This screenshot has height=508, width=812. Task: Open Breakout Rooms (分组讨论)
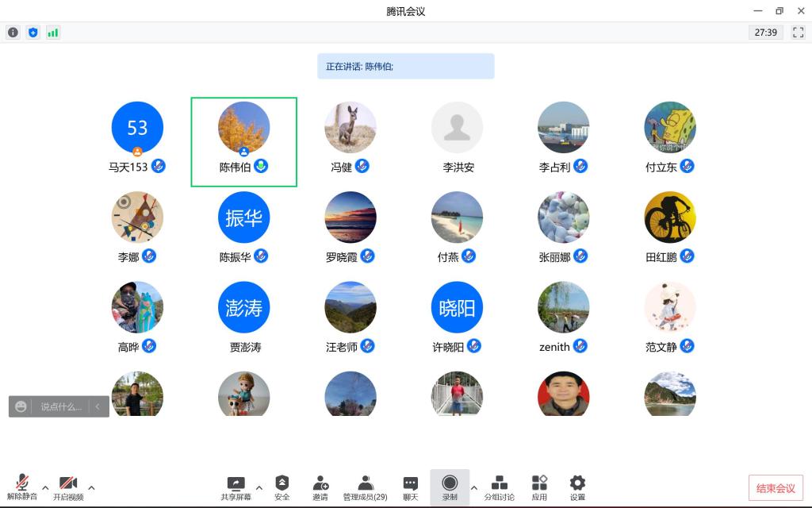(500, 487)
